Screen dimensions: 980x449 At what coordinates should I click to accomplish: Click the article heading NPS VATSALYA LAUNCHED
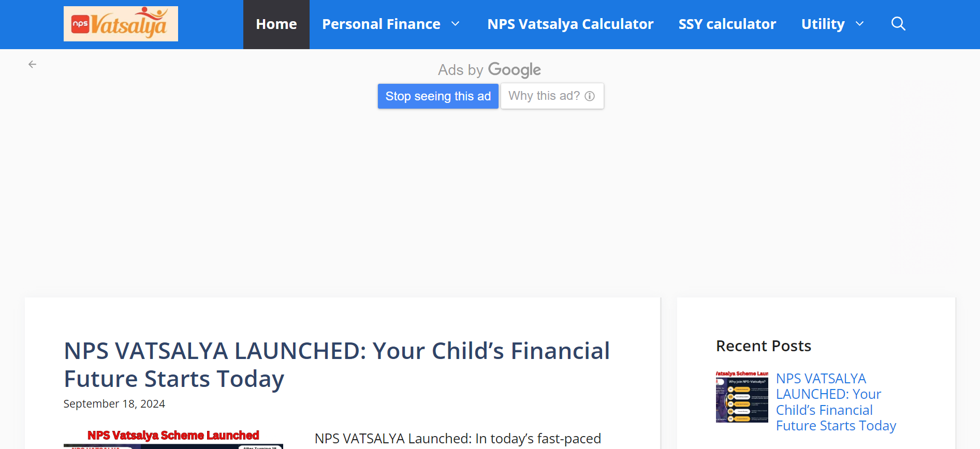coord(336,365)
